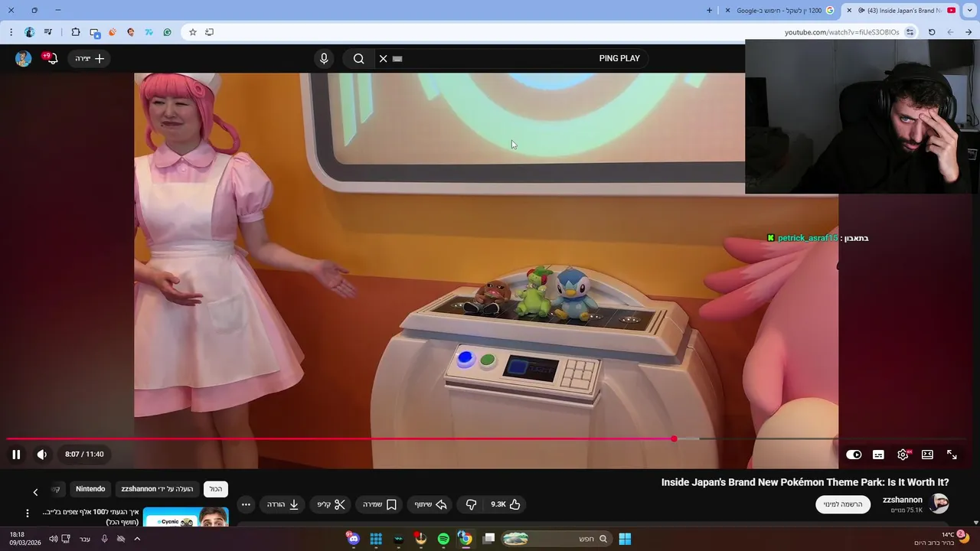Open the media control playlist icon
The image size is (980, 551).
tap(48, 32)
